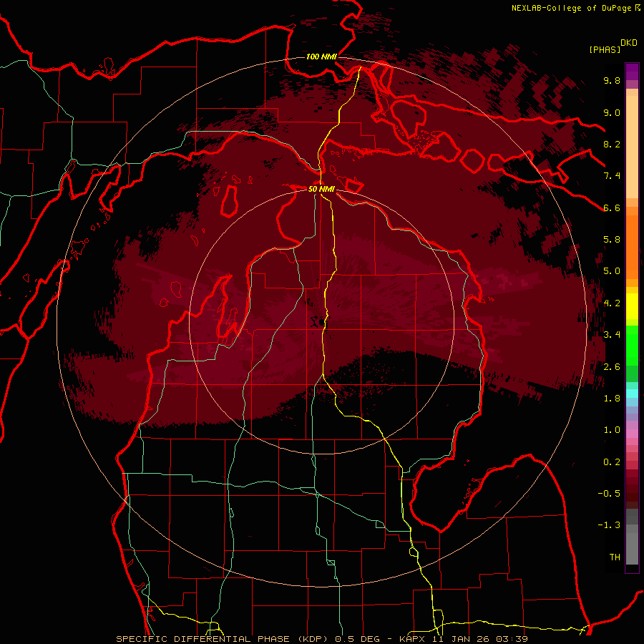The image size is (644, 644).
Task: Click the yellow swatch in the color legend
Action: [632, 306]
